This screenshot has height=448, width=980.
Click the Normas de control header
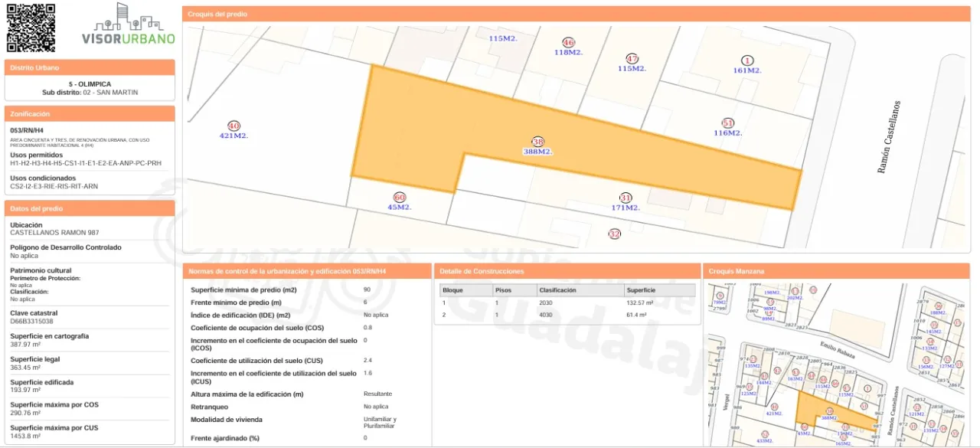coord(307,271)
